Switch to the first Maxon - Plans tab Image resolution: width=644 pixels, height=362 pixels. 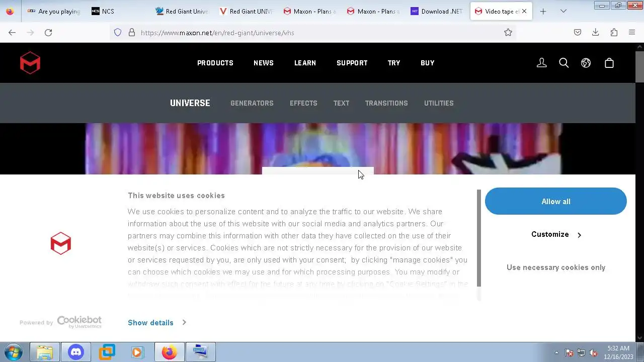[x=309, y=11]
